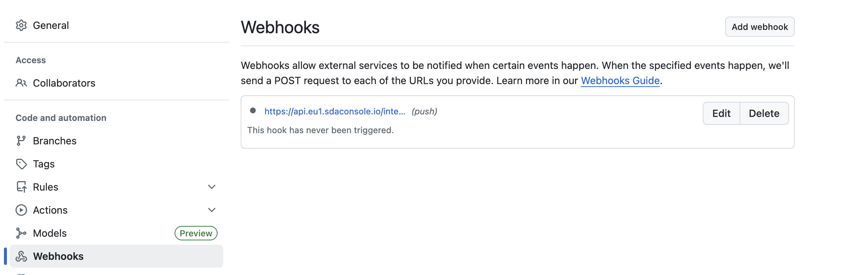Edit the sdaconsole push webhook

[x=721, y=113]
